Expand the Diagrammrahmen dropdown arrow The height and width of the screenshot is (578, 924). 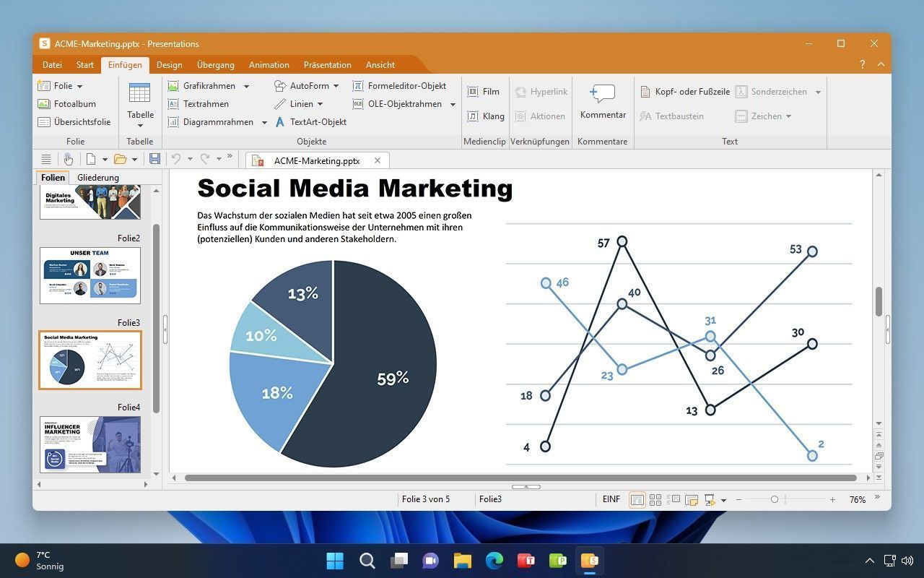pos(264,123)
